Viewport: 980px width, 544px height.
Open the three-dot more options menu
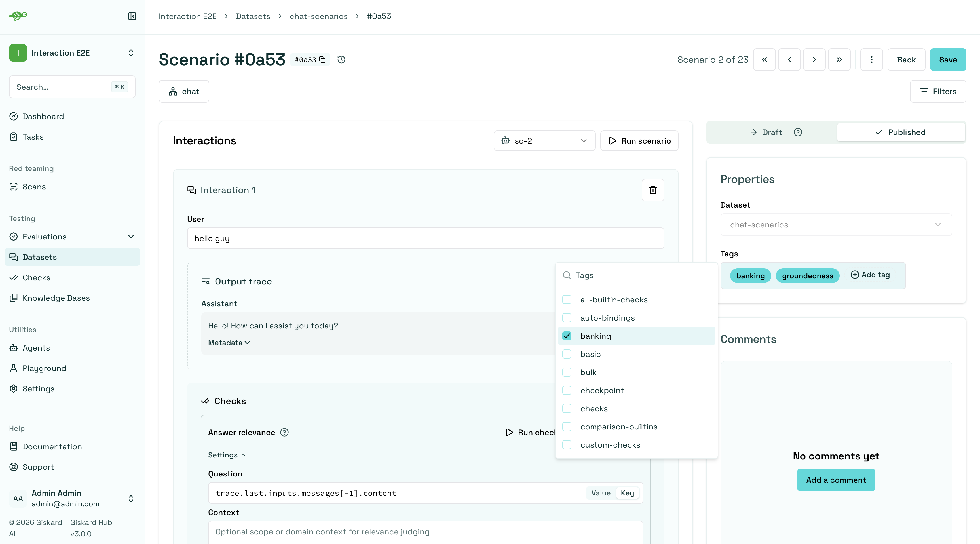(x=872, y=60)
